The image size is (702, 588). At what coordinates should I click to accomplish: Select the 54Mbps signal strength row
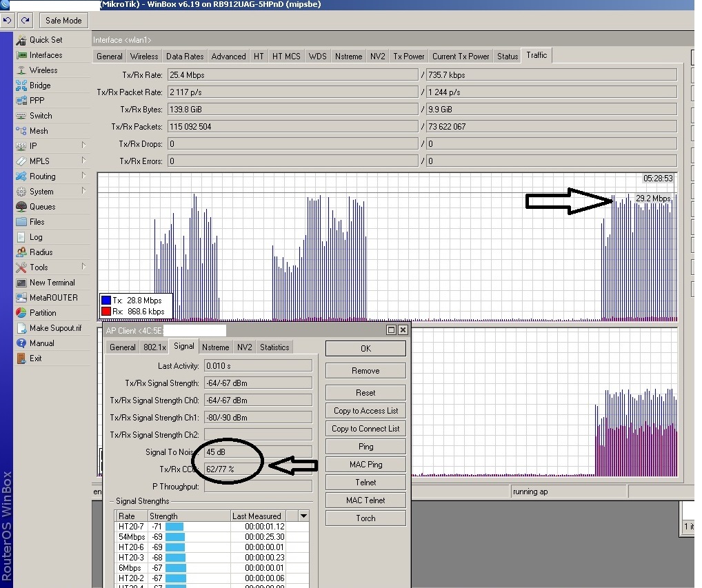pyautogui.click(x=212, y=537)
